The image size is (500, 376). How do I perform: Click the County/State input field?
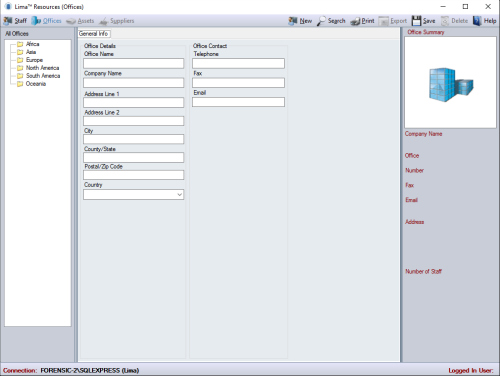click(133, 157)
